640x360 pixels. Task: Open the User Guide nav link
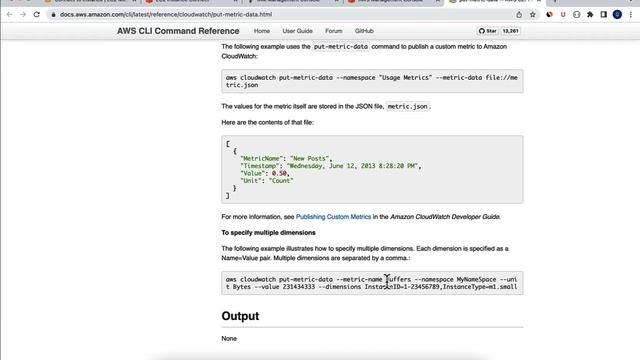(297, 31)
